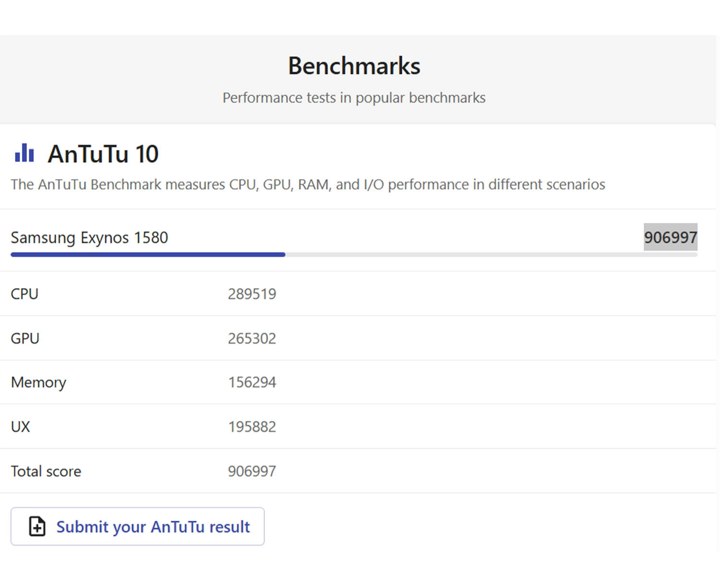Select the GPU score 265302
This screenshot has width=720, height=588.
click(x=252, y=338)
